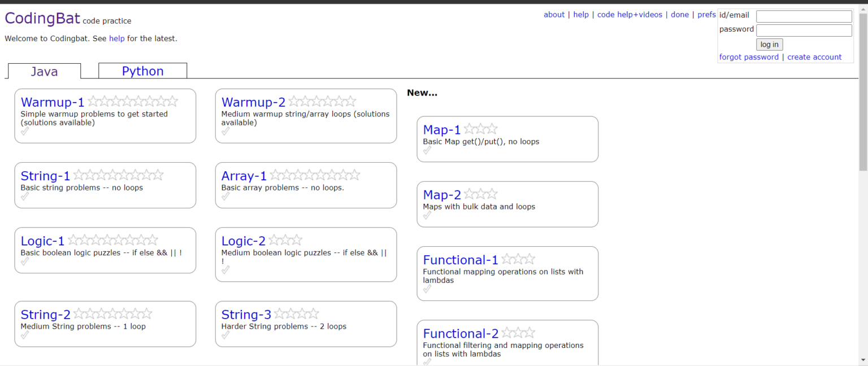Click the checkmark icon in String-1 card

click(x=25, y=197)
